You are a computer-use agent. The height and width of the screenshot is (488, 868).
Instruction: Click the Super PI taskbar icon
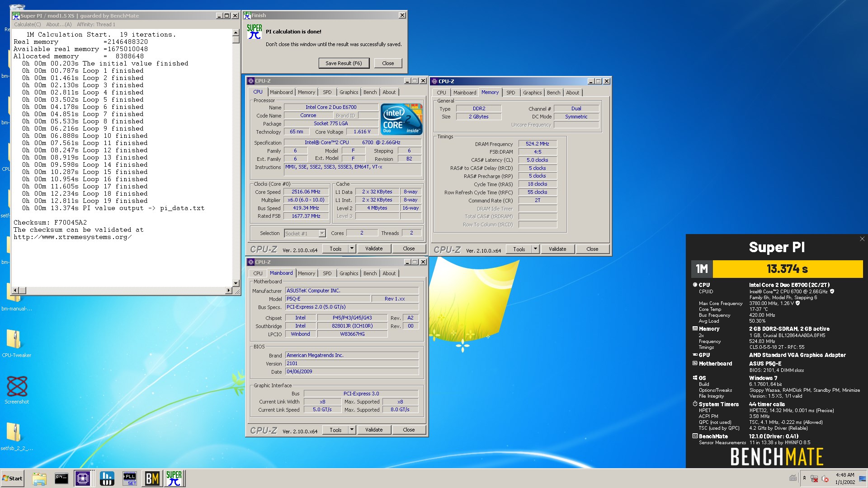pos(174,479)
